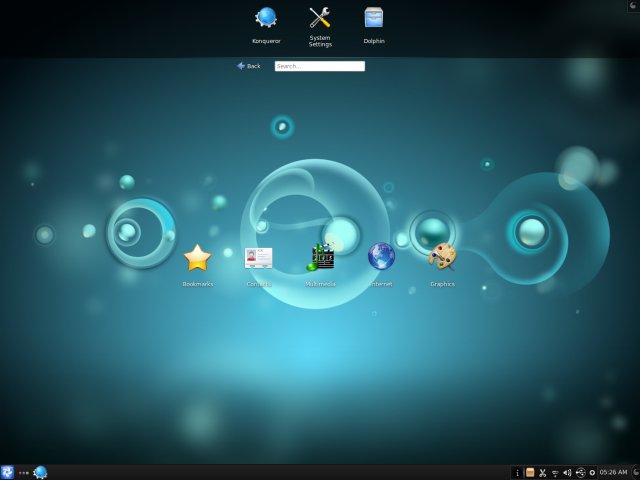Open the Kickoff application launcher menu
The width and height of the screenshot is (640, 480).
click(x=8, y=472)
